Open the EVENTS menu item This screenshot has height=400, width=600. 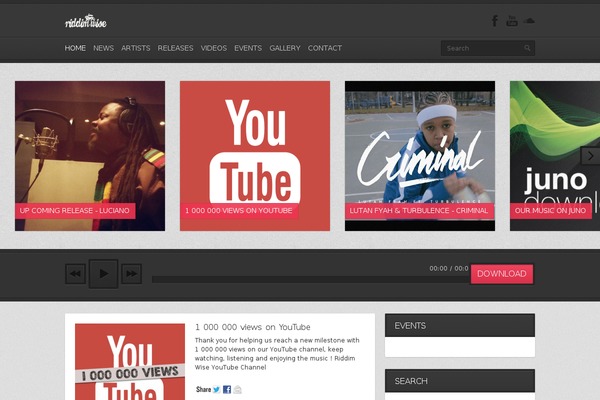click(x=248, y=48)
